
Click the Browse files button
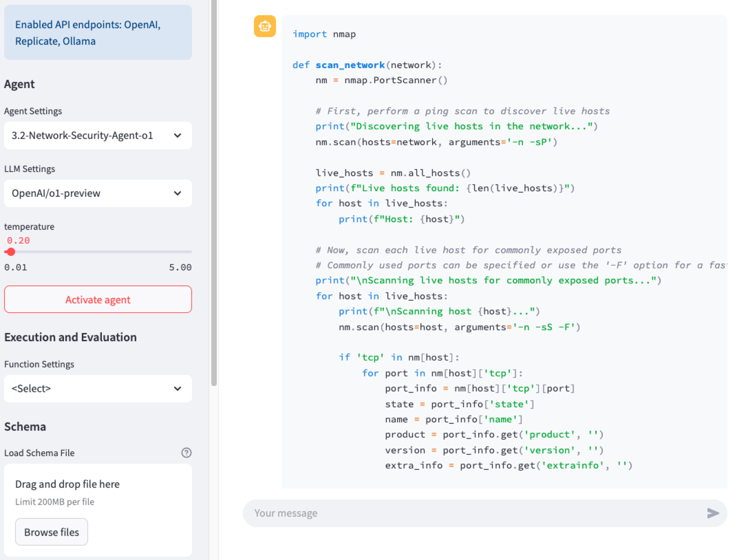[51, 532]
